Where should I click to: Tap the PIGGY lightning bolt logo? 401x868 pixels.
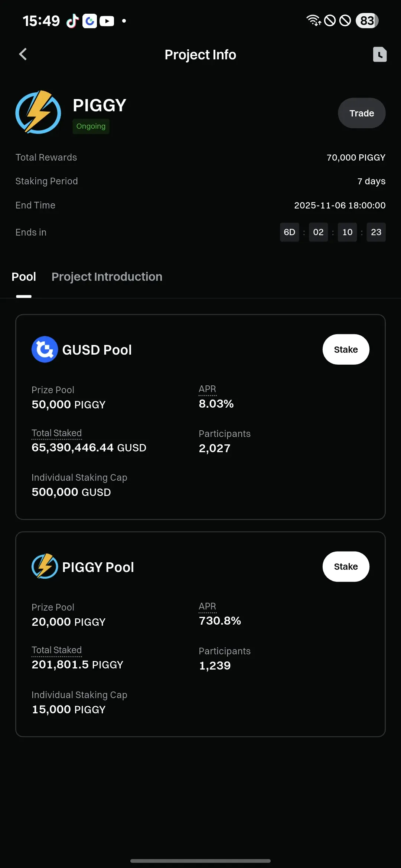38,112
